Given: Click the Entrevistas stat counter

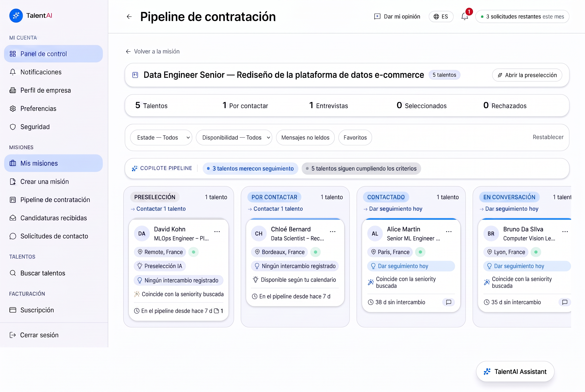Looking at the screenshot, I should click(x=328, y=105).
